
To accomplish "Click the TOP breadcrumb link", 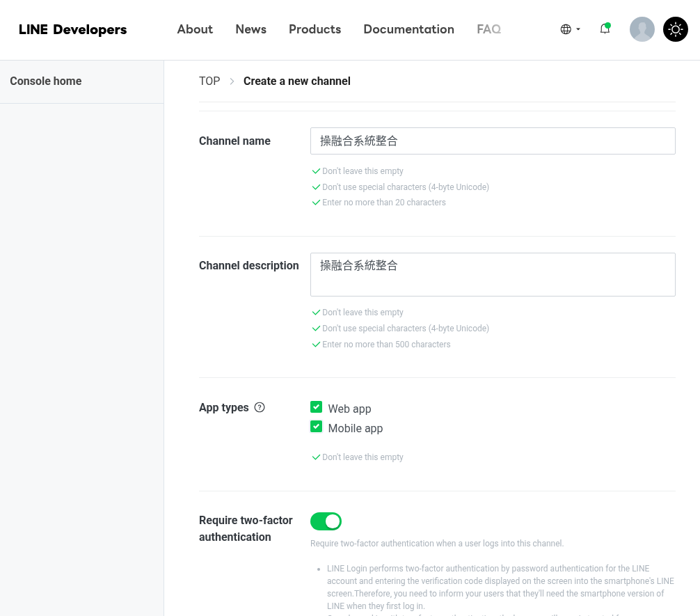I will (209, 81).
